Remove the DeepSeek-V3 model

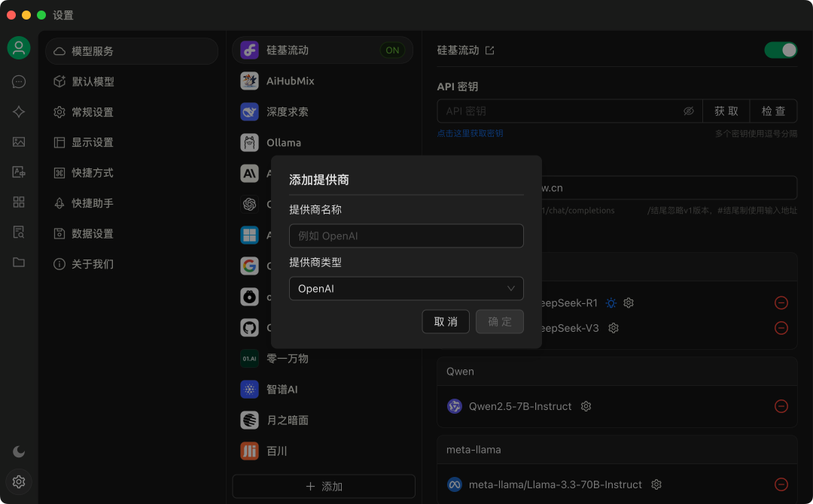781,328
